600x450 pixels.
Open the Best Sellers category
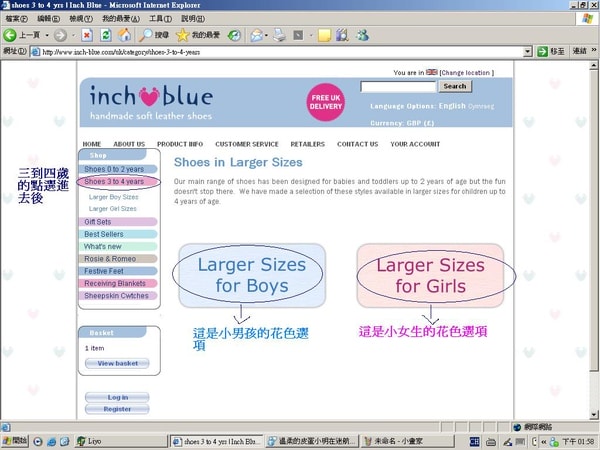tap(118, 234)
